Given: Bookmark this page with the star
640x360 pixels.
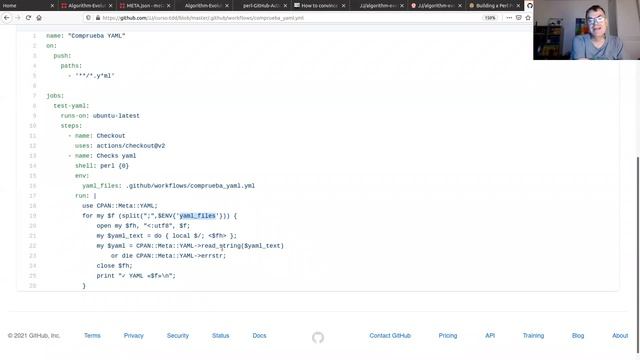Looking at the screenshot, I should [528, 18].
